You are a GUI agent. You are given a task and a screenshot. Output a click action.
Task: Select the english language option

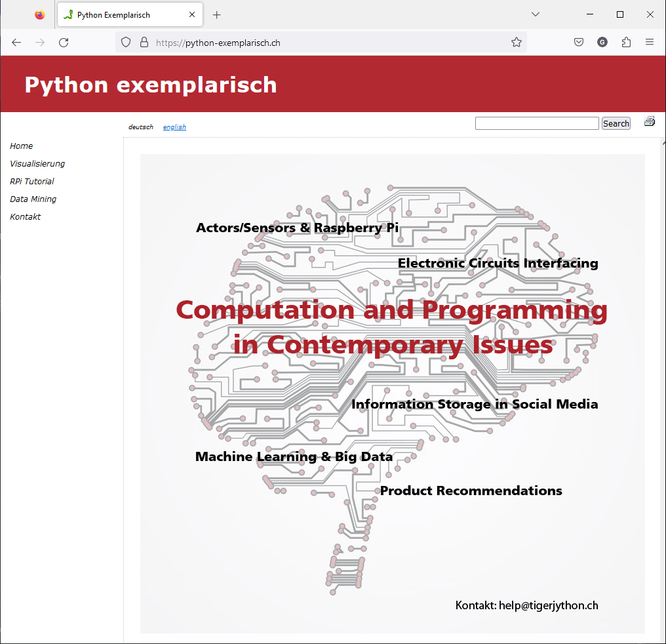[174, 126]
